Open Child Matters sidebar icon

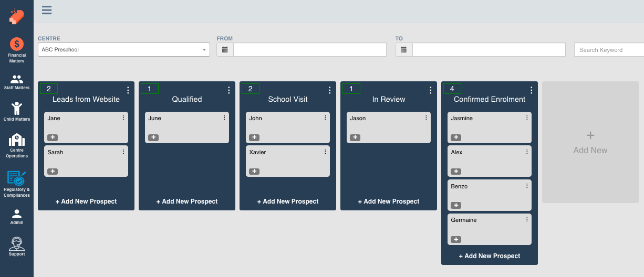[17, 112]
